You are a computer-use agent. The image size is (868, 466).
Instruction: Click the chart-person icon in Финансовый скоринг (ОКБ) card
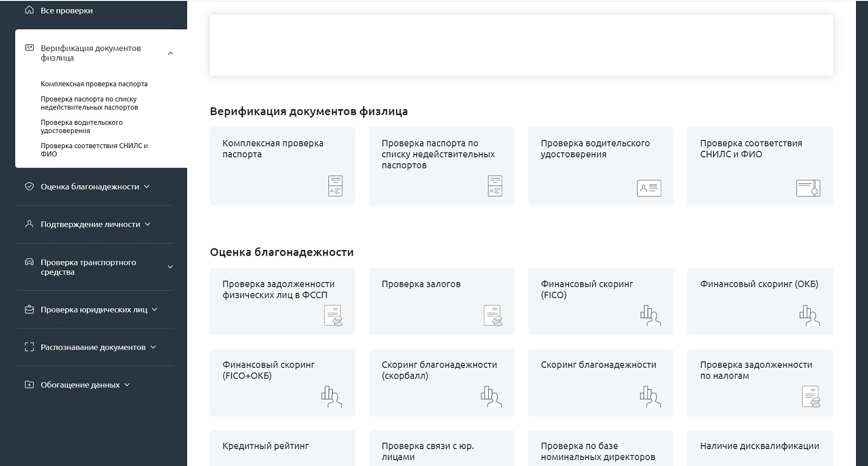pyautogui.click(x=809, y=316)
